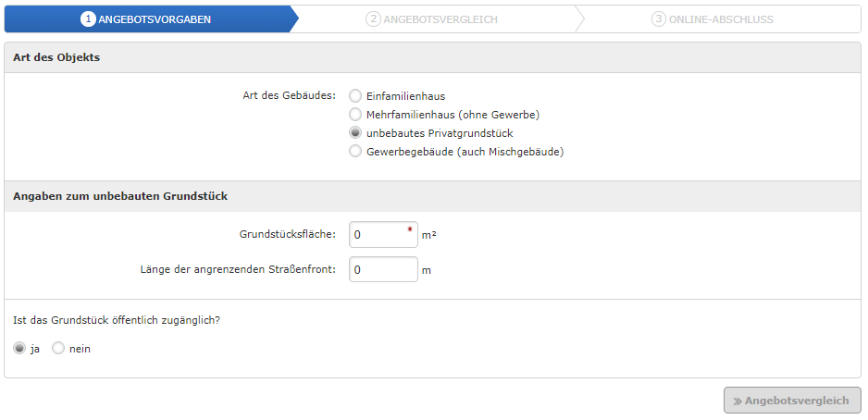This screenshot has width=868, height=420.
Task: Click the Einfamilienhaus text label
Action: coord(405,96)
